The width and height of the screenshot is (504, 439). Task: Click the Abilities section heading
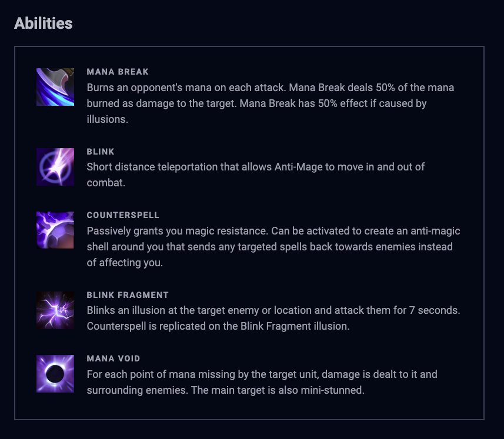click(x=44, y=24)
